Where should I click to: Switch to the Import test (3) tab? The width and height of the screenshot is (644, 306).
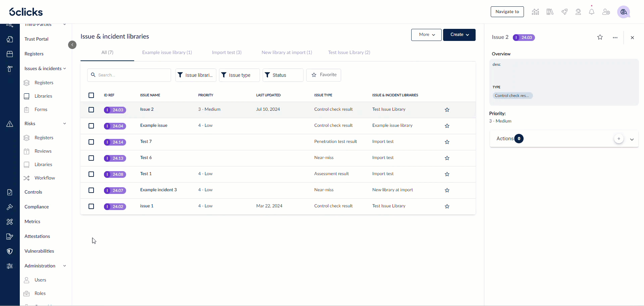click(x=227, y=52)
